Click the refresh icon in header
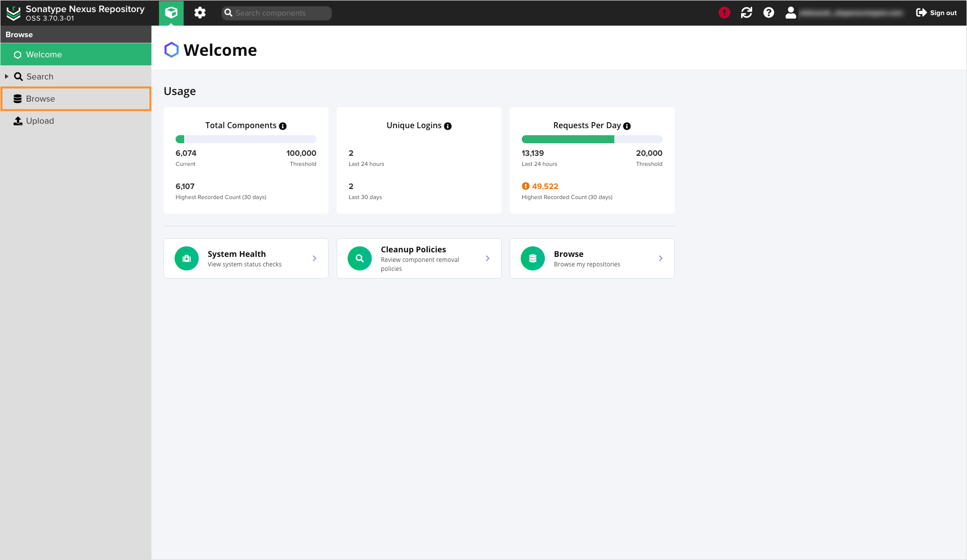The height and width of the screenshot is (560, 967). (746, 13)
